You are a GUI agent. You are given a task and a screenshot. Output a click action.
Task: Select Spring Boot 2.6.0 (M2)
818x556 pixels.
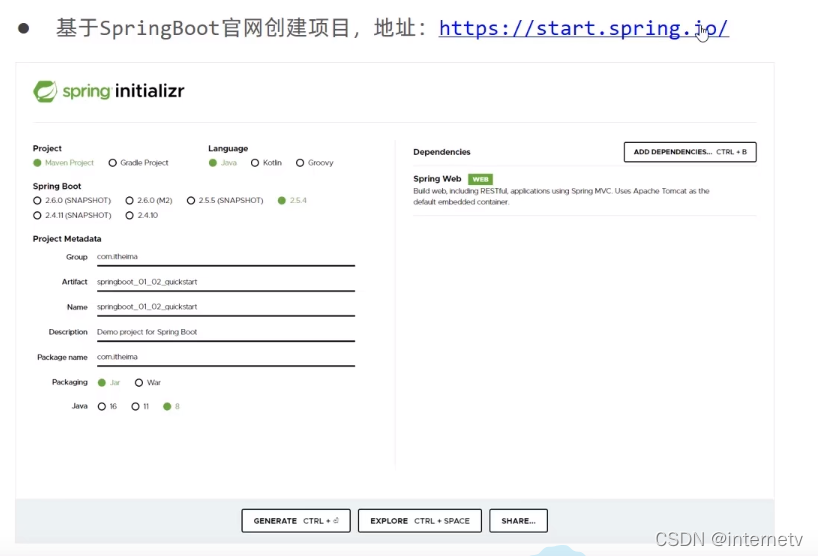point(149,200)
